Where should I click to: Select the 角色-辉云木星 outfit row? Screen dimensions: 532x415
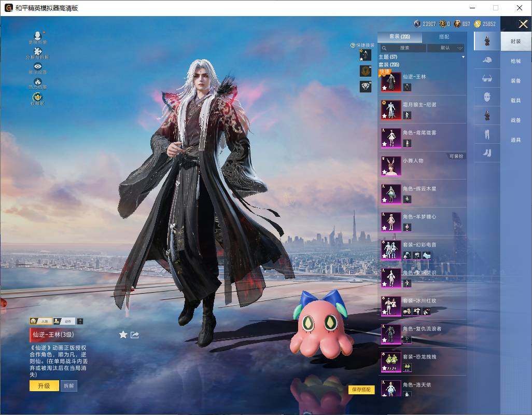(x=422, y=194)
